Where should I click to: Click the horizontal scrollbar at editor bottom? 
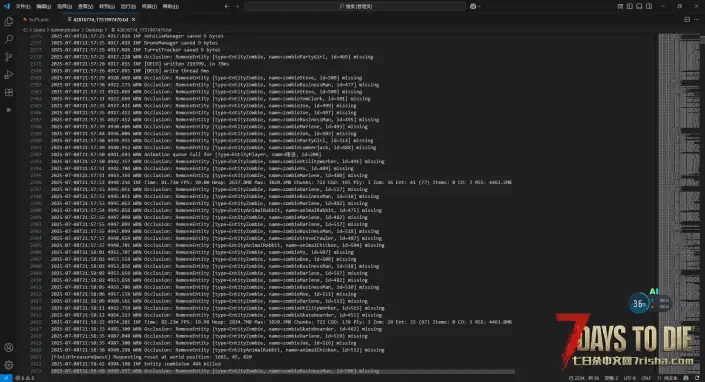tap(282, 372)
